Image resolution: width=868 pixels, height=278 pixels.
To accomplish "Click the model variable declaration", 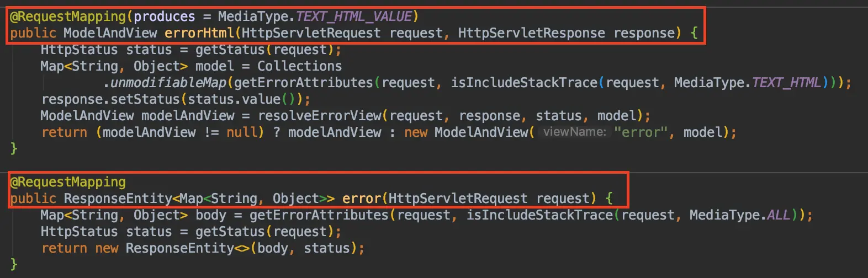I will pyautogui.click(x=215, y=66).
